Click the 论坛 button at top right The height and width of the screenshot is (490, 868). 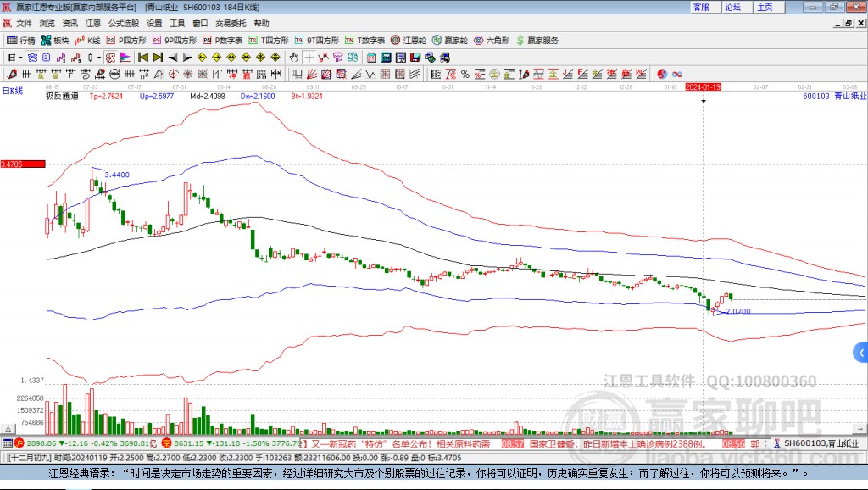click(734, 7)
